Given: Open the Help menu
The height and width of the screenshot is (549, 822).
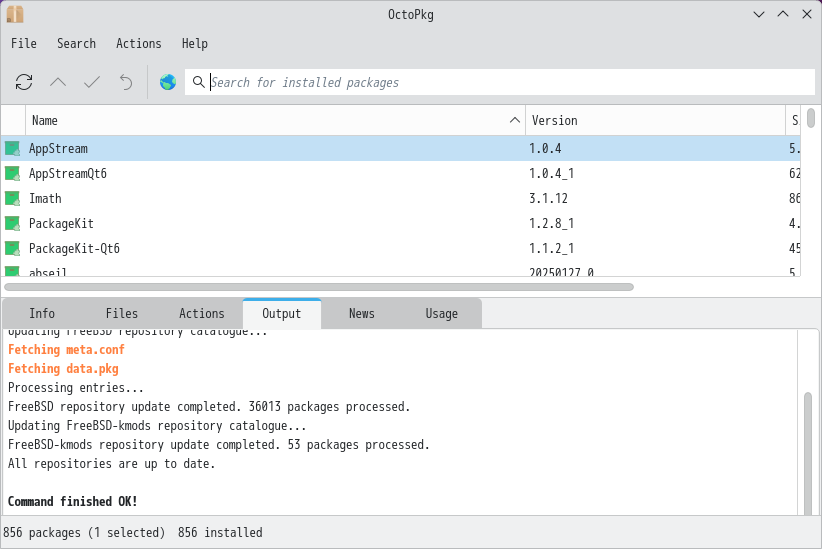Looking at the screenshot, I should click(195, 43).
